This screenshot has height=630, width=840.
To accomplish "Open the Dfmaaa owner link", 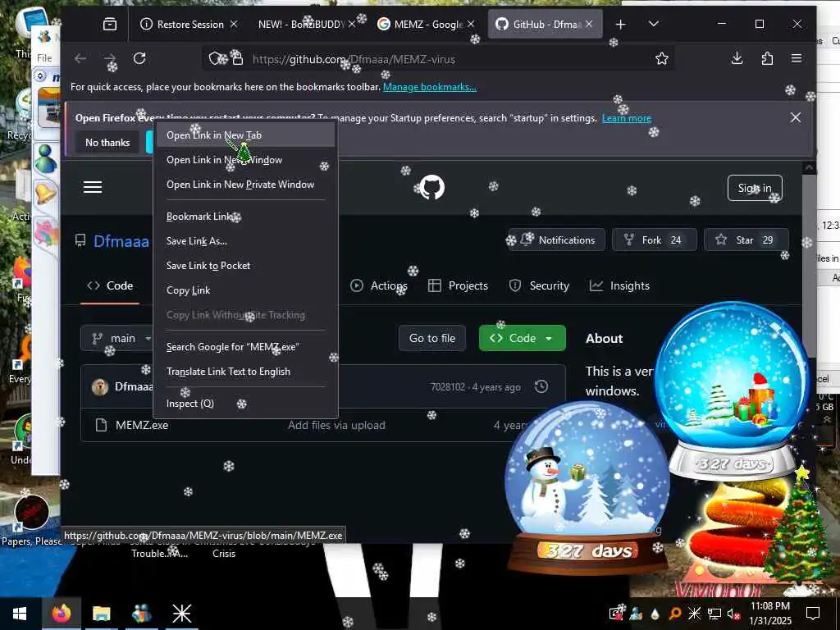I will [x=121, y=241].
